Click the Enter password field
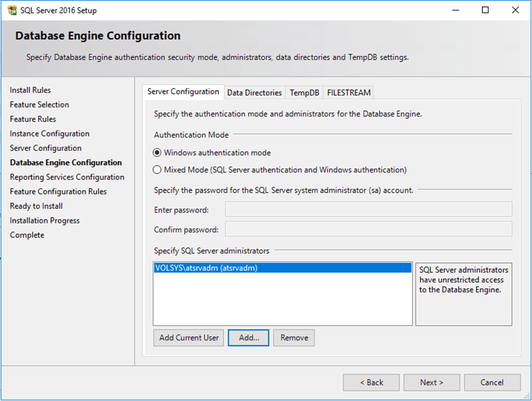This screenshot has height=401, width=532. [x=368, y=210]
